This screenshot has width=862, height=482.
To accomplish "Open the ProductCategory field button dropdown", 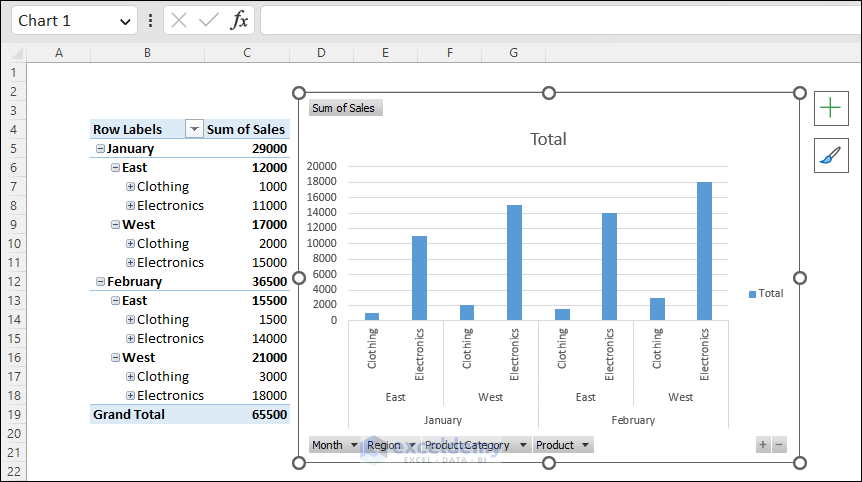I will point(523,445).
